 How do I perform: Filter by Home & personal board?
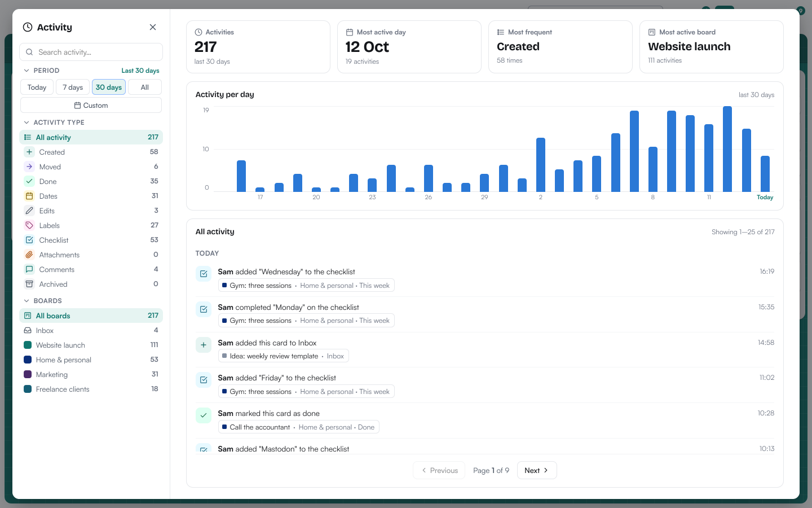pyautogui.click(x=91, y=360)
